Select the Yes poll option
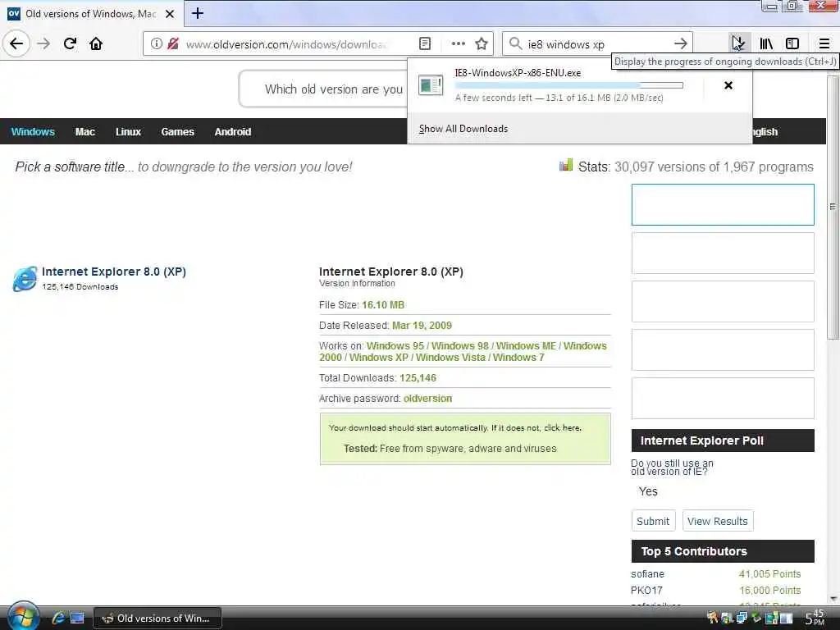The height and width of the screenshot is (630, 840). pos(648,491)
